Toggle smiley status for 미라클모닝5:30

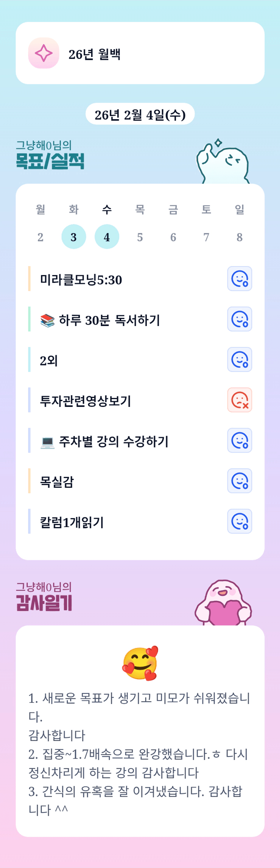click(x=239, y=279)
